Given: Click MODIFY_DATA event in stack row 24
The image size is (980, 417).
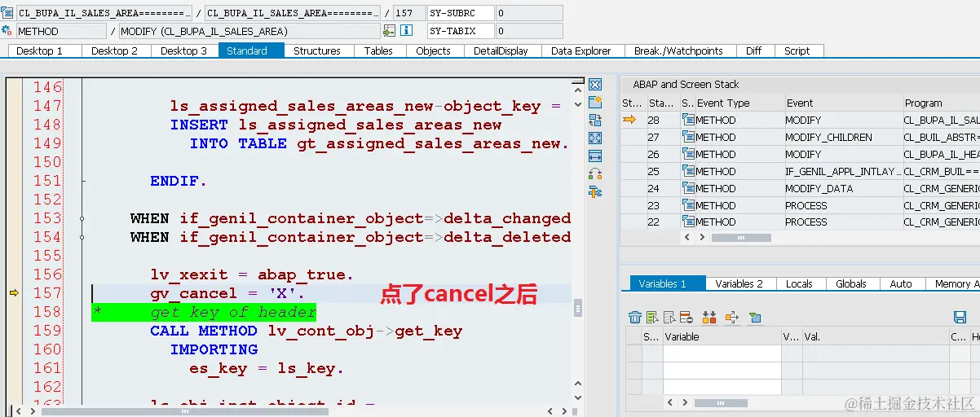Looking at the screenshot, I should (819, 189).
